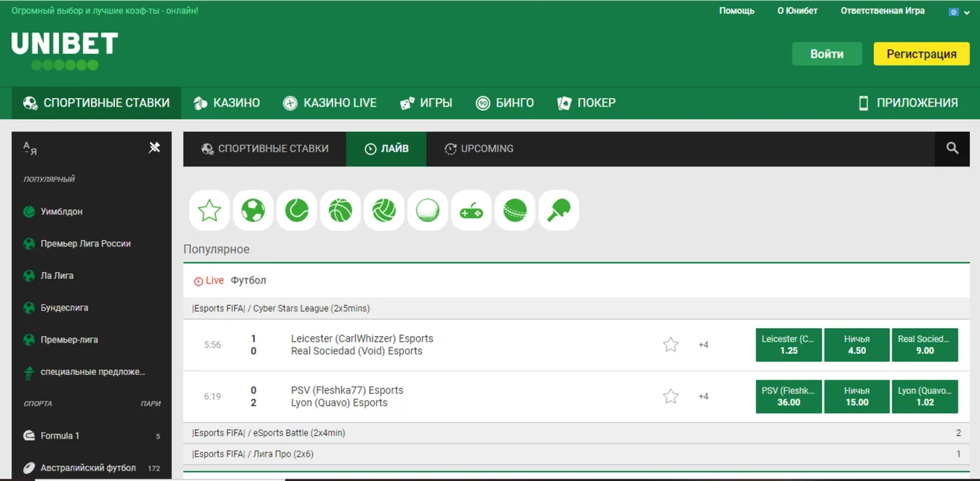Open Австралийский футбол in sports list
980x481 pixels.
coord(92,468)
